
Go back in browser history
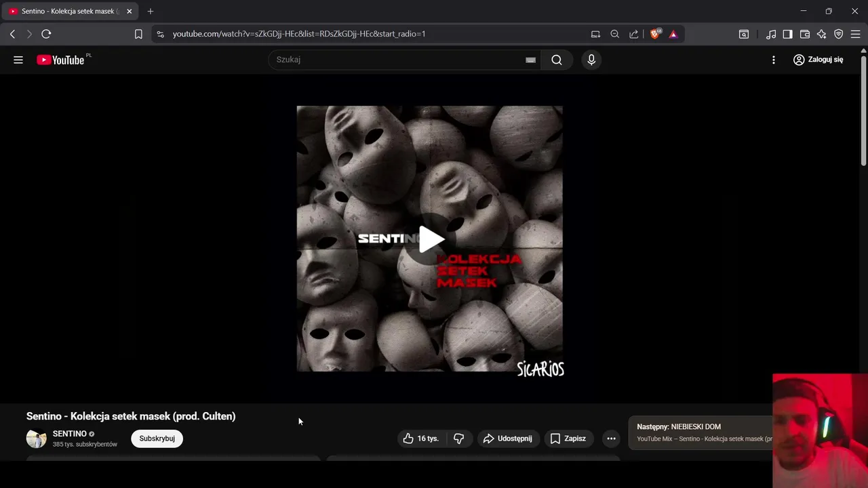(12, 34)
